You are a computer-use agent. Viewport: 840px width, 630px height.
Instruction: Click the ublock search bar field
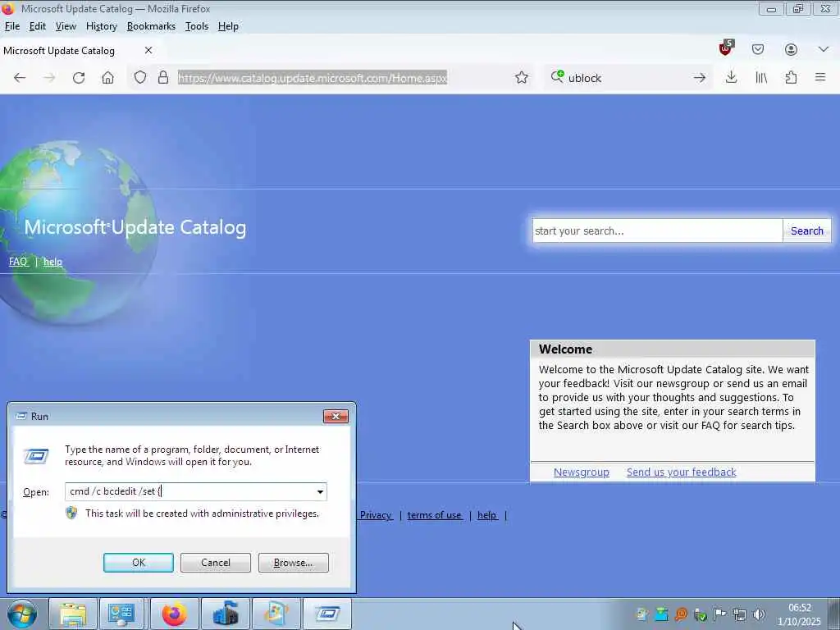tap(627, 78)
